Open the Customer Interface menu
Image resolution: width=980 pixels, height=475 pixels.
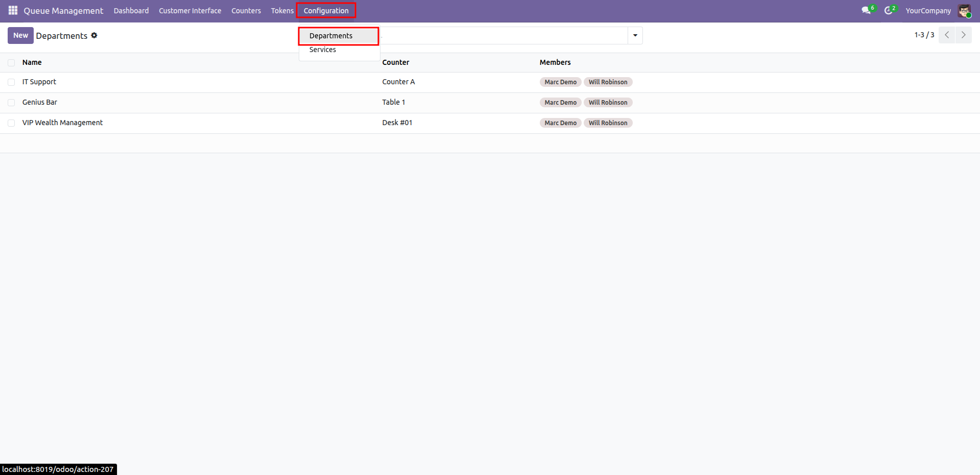(x=190, y=11)
